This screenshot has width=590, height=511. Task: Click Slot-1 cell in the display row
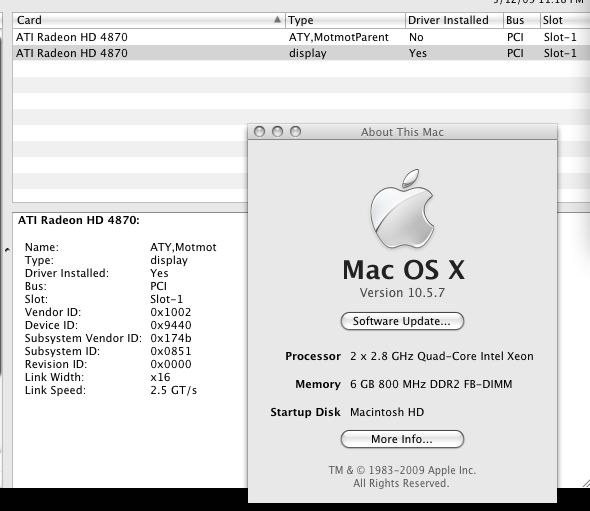(560, 53)
